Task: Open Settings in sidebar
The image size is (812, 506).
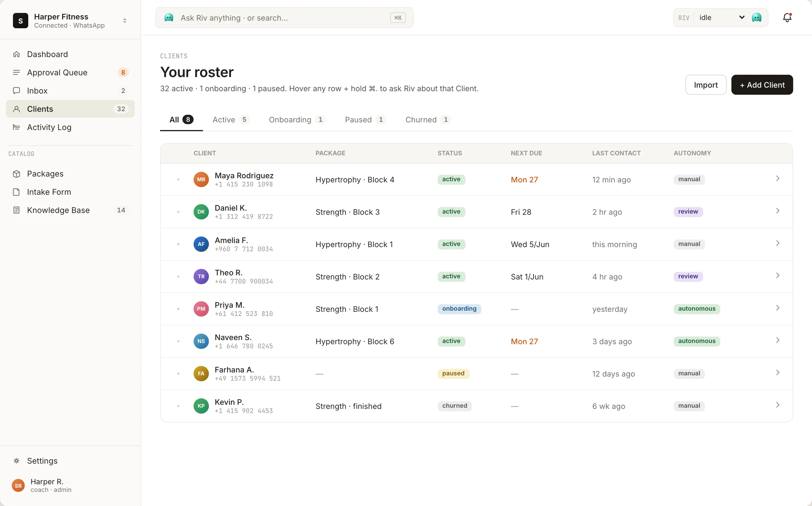Action: (70, 461)
